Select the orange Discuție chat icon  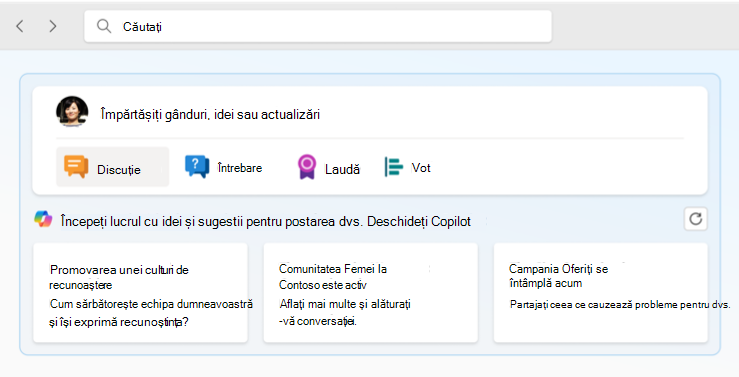(x=76, y=167)
